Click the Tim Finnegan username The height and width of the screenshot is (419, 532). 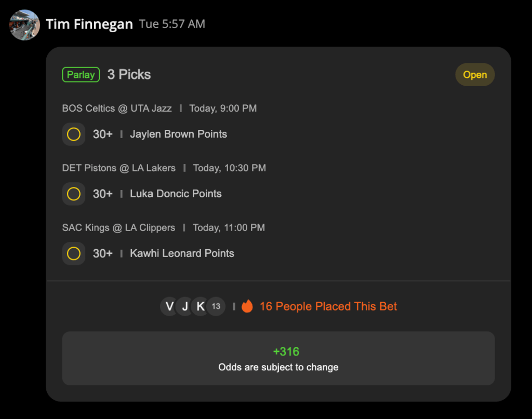pyautogui.click(x=89, y=24)
